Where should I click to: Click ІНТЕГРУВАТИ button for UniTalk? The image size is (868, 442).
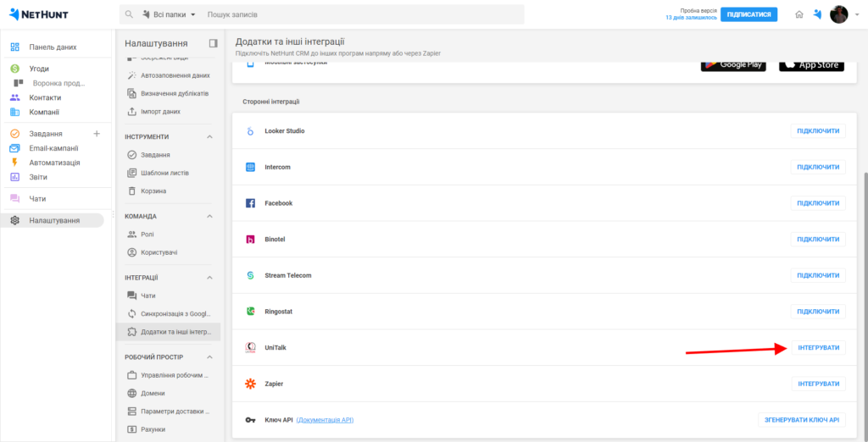818,348
